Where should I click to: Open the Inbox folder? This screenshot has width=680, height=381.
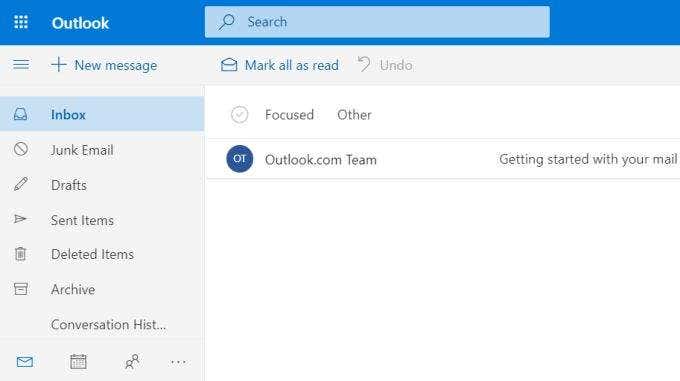click(102, 114)
